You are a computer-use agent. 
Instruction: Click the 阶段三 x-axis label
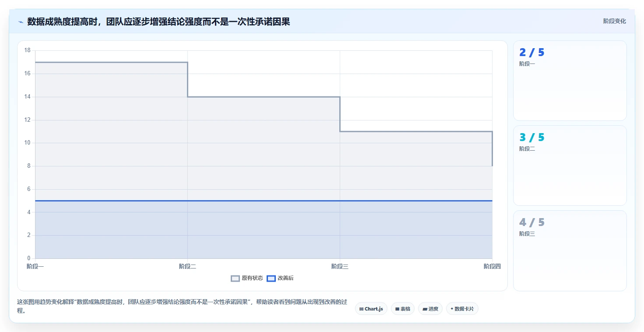pyautogui.click(x=340, y=266)
